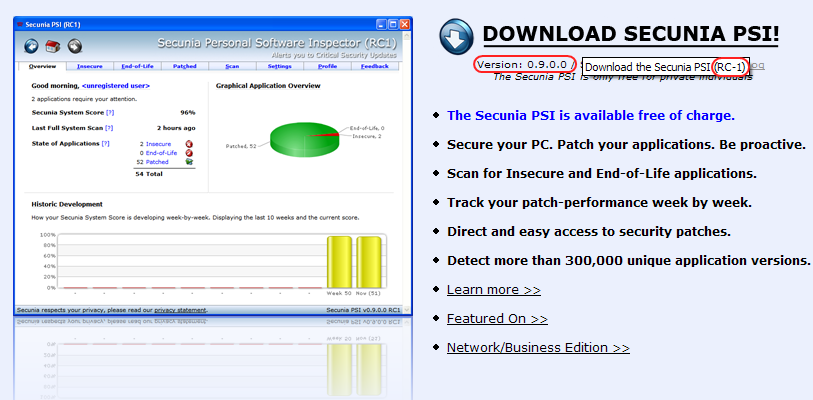This screenshot has width=813, height=400.
Task: Open the Network/Business Edition >> link
Action: (x=538, y=348)
